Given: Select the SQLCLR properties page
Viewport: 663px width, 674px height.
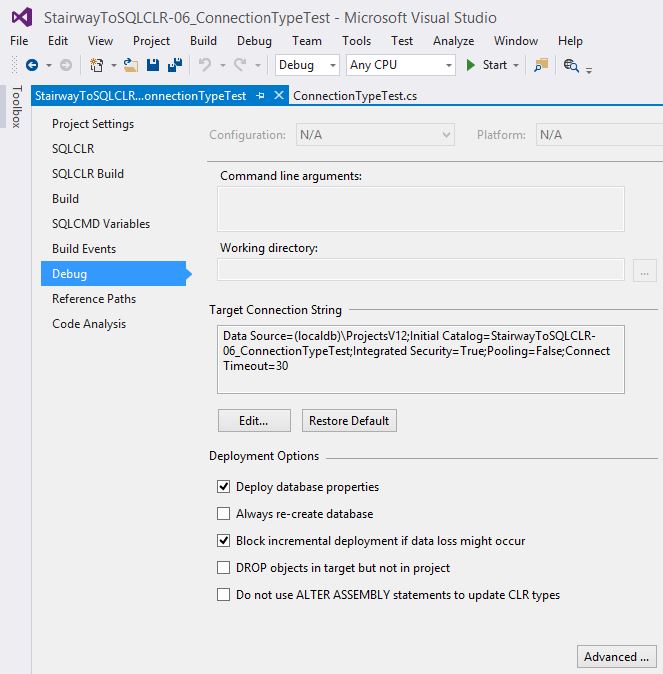Looking at the screenshot, I should (x=73, y=149).
